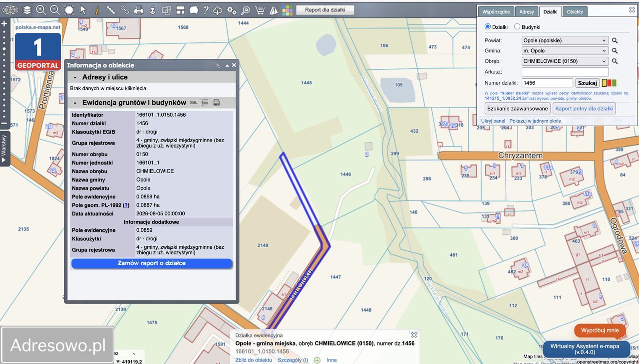Expand the Warstwy side panel
This screenshot has height=364, width=639.
click(4, 149)
